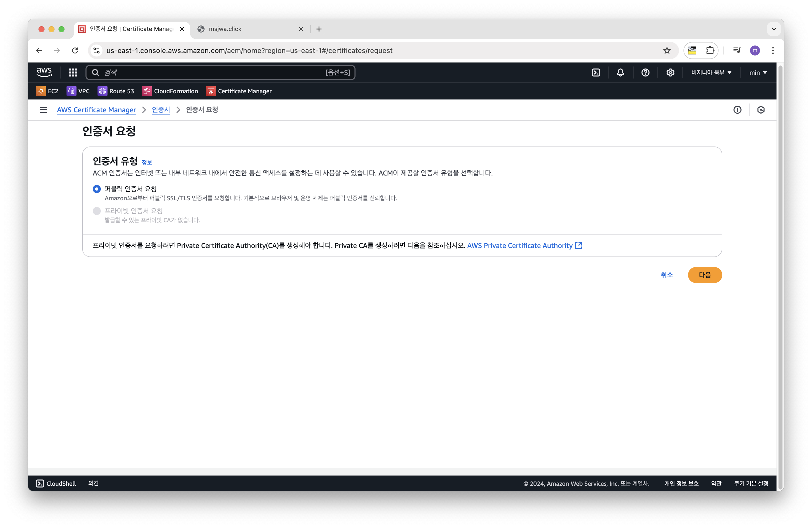Open the AWS services grid menu
Screen dimensions: 812x528
(x=73, y=72)
